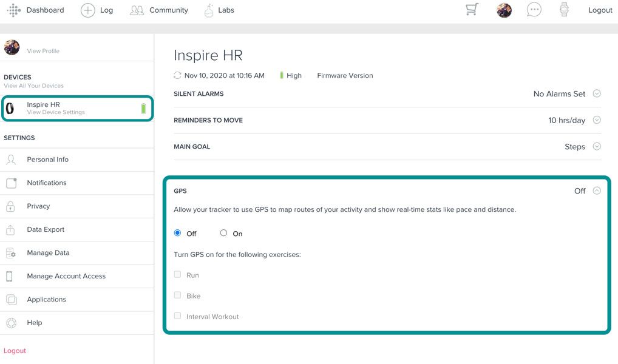The height and width of the screenshot is (364, 618).
Task: Open the device watch icon in header
Action: coord(564,10)
